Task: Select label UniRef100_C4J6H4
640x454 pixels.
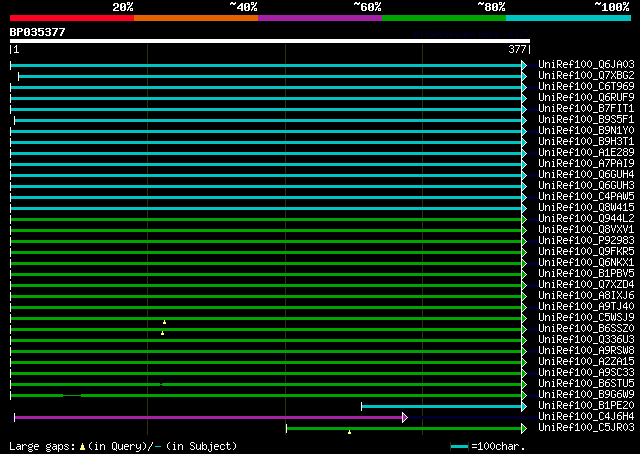Action: (x=586, y=417)
